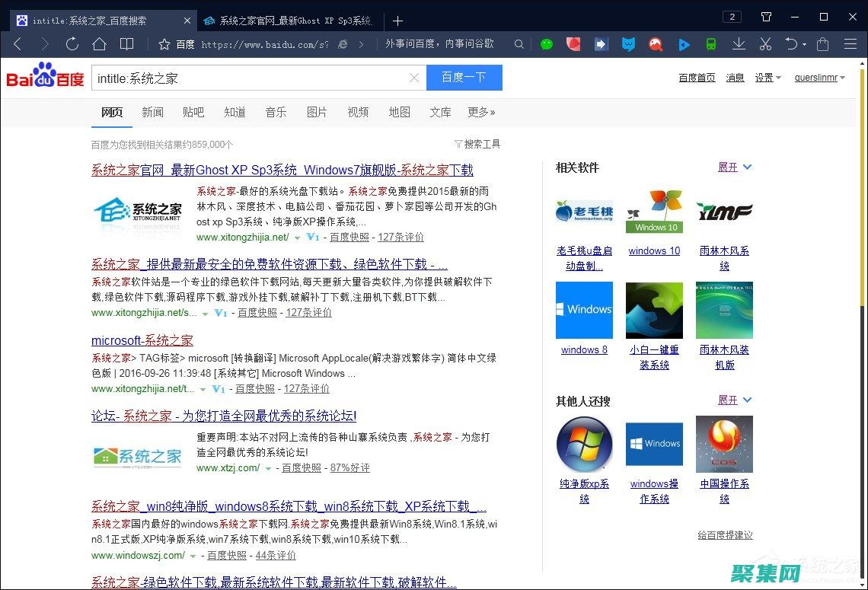Screen dimensions: 868x590
Task: Open the microsoft-系统之家 result link
Action: [142, 340]
